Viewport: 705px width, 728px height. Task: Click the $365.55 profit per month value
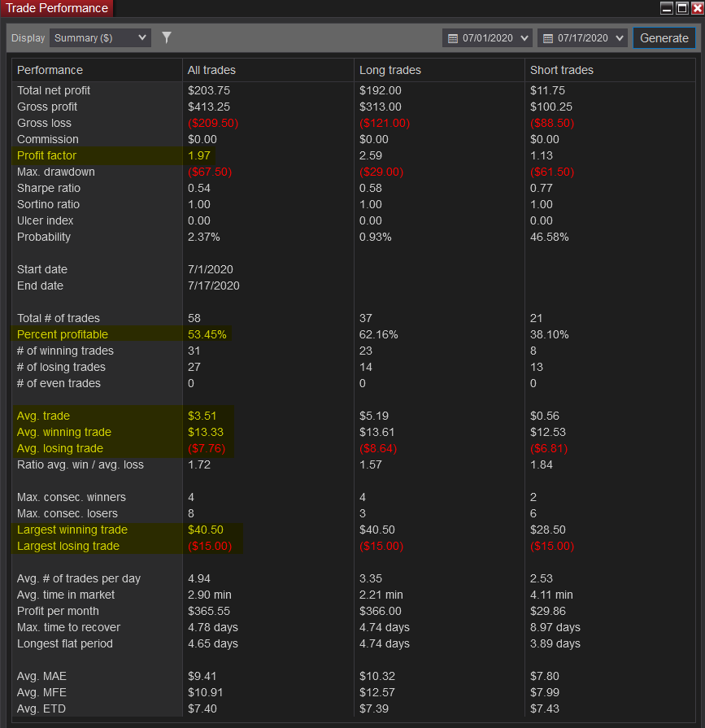[x=209, y=611]
